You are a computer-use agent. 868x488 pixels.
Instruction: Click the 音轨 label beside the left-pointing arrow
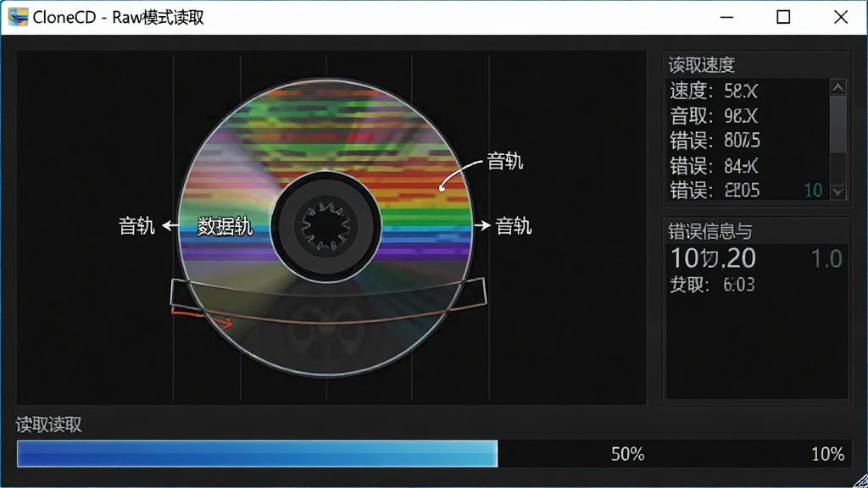pos(136,225)
